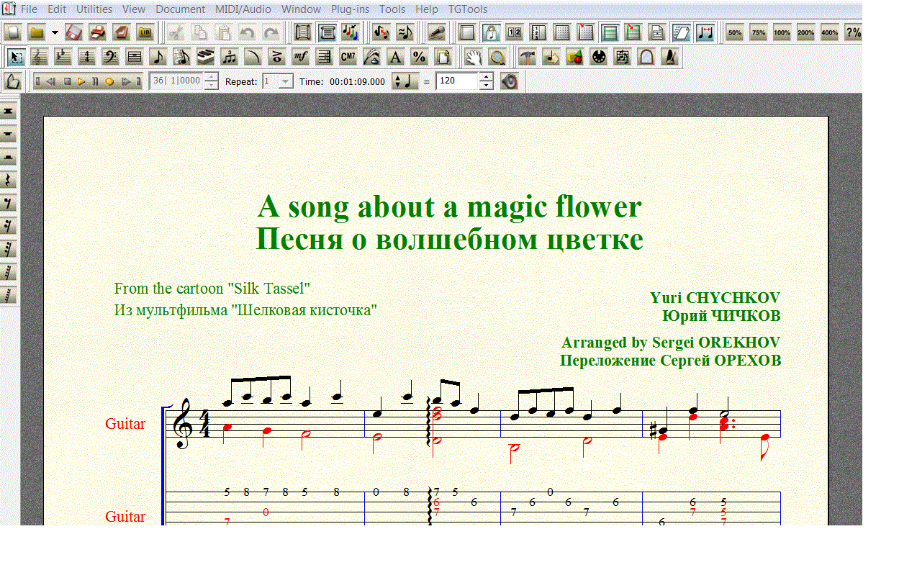Open the tempo note duration selector
The height and width of the screenshot is (588, 917).
click(405, 81)
